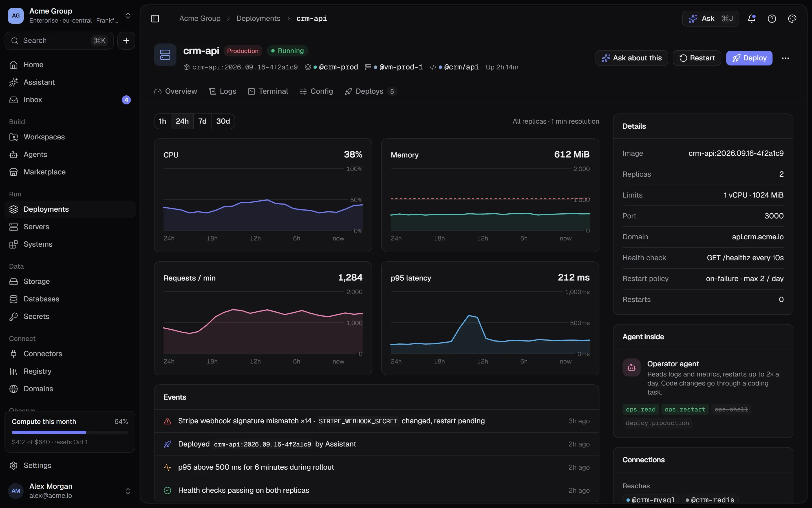The height and width of the screenshot is (508, 812).
Task: Switch to the Deploys tab
Action: [371, 91]
